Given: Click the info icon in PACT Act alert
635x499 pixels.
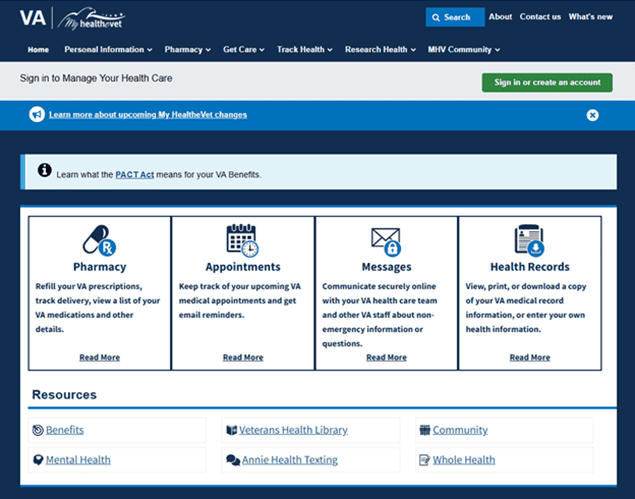Looking at the screenshot, I should 45,170.
